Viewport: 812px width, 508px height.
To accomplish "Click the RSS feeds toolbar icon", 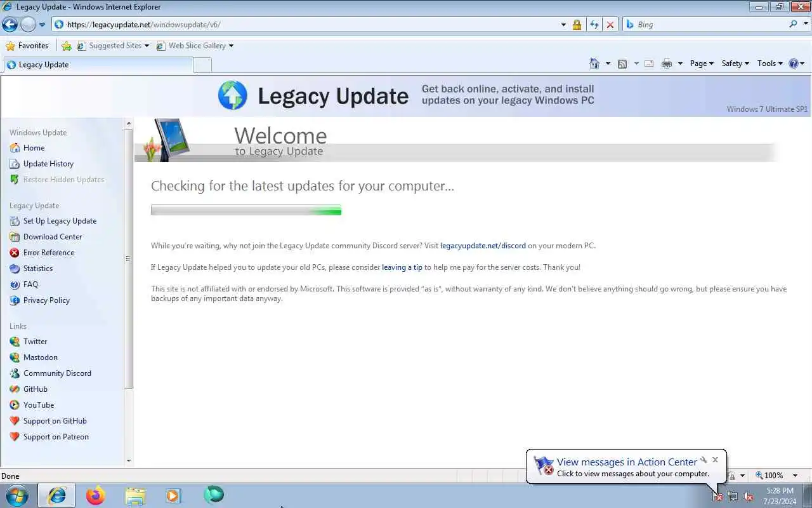I will [x=622, y=63].
